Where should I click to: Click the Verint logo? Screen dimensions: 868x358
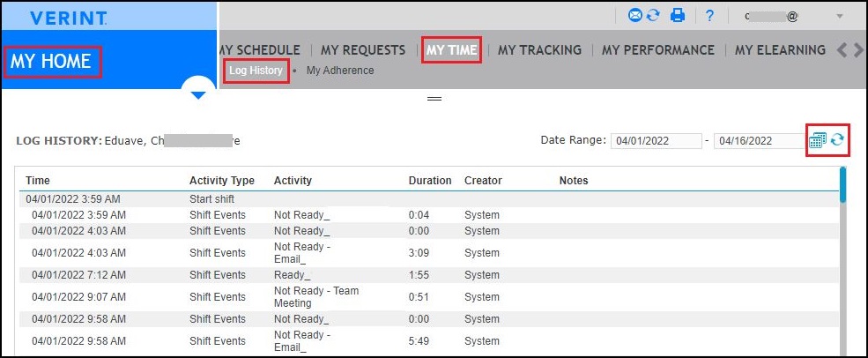(68, 19)
